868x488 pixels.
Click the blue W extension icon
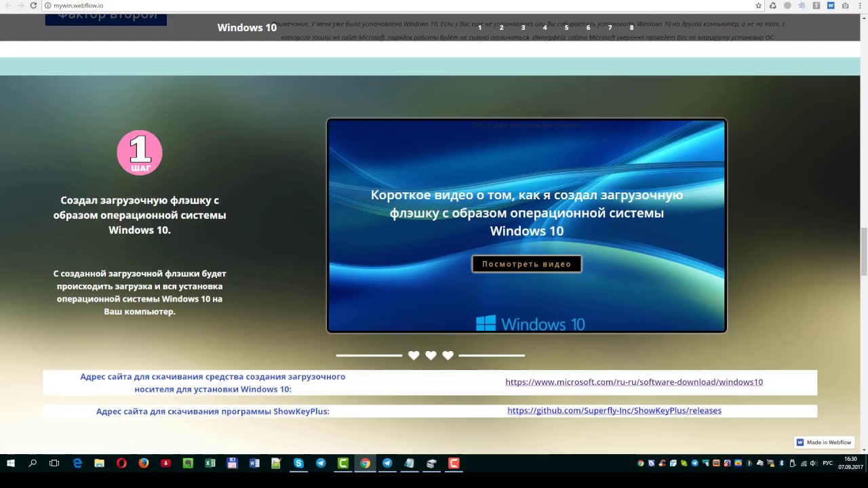click(x=831, y=5)
